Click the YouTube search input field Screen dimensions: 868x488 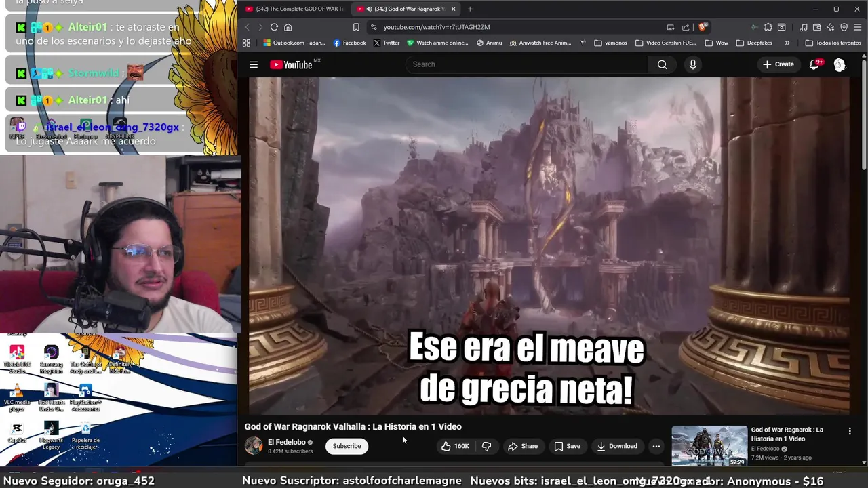(x=527, y=64)
